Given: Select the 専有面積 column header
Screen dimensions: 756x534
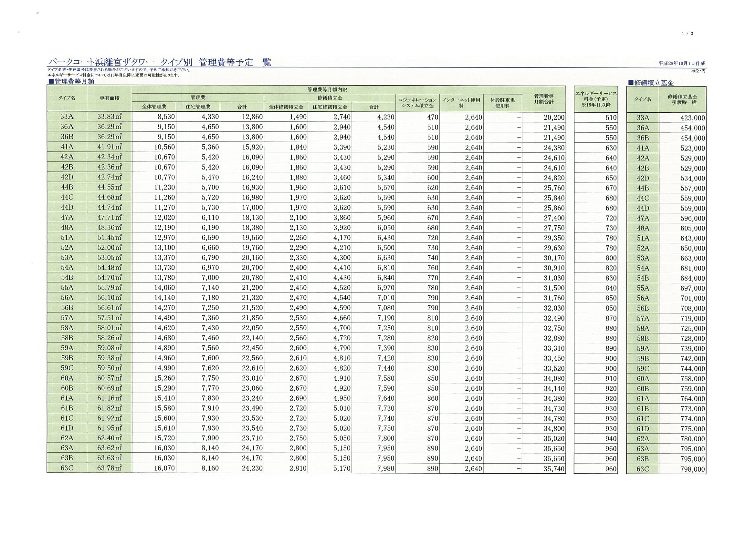Looking at the screenshot, I should (x=110, y=98).
